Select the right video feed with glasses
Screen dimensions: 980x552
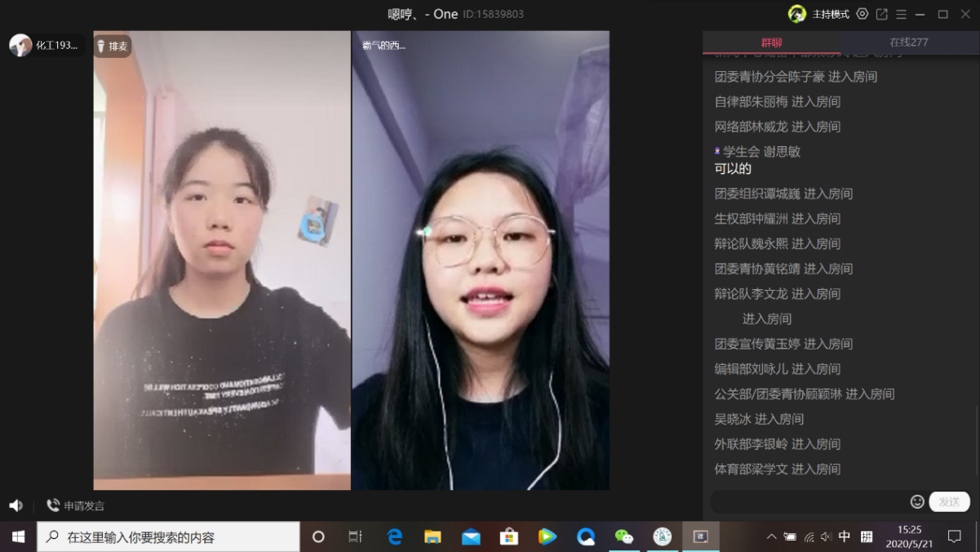coord(481,261)
